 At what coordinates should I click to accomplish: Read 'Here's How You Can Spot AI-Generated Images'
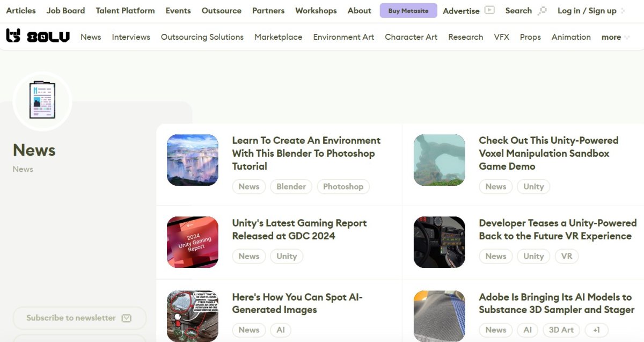297,303
